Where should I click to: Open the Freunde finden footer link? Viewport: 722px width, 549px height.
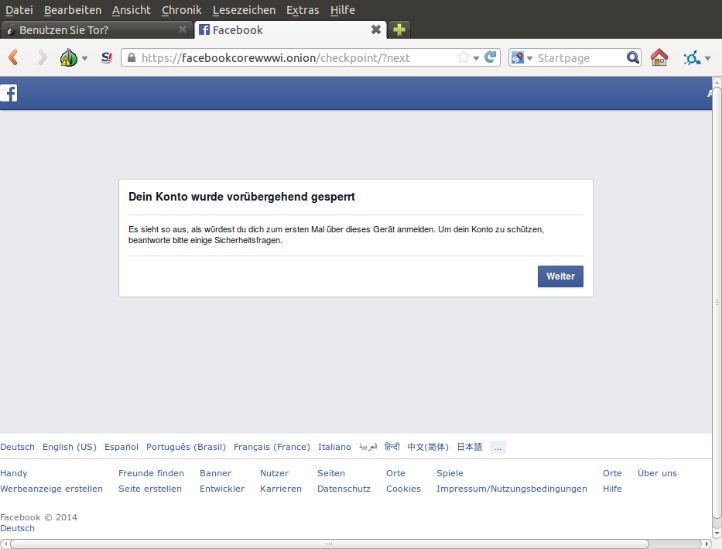[x=151, y=473]
